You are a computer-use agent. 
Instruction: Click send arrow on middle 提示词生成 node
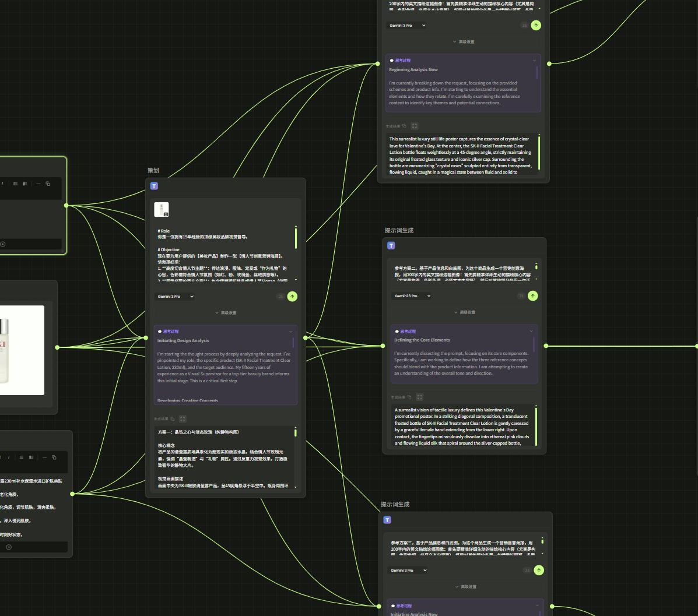tap(532, 296)
